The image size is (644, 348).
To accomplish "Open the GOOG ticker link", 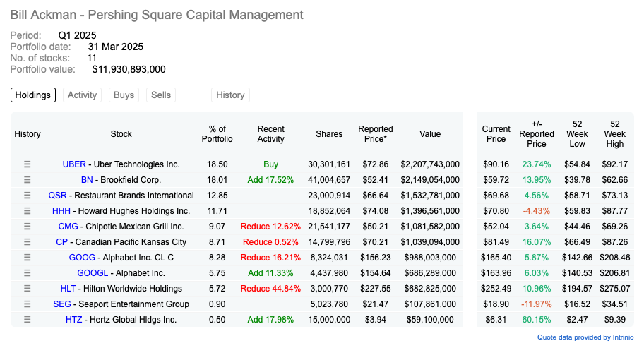I will click(x=82, y=258).
